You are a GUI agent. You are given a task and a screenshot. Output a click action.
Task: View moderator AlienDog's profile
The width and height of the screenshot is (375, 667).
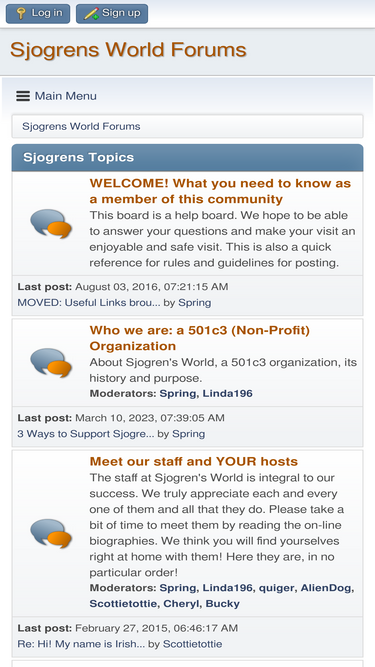pos(326,588)
